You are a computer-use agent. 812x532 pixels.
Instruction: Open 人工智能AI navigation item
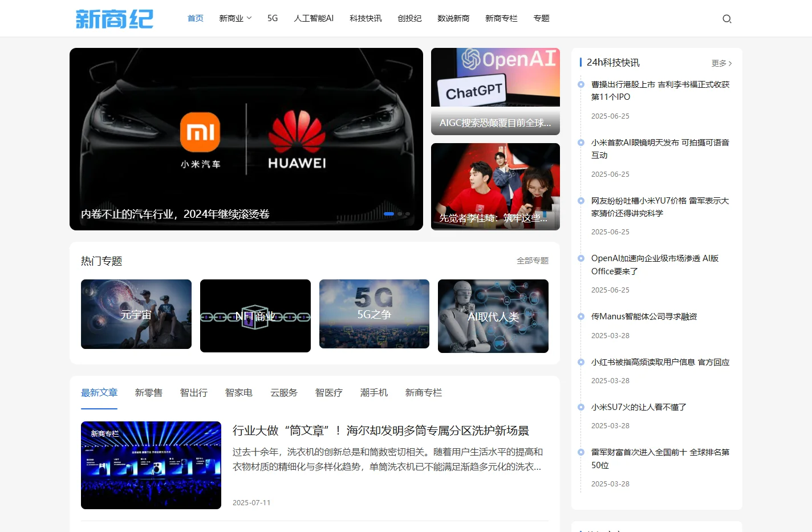click(314, 18)
